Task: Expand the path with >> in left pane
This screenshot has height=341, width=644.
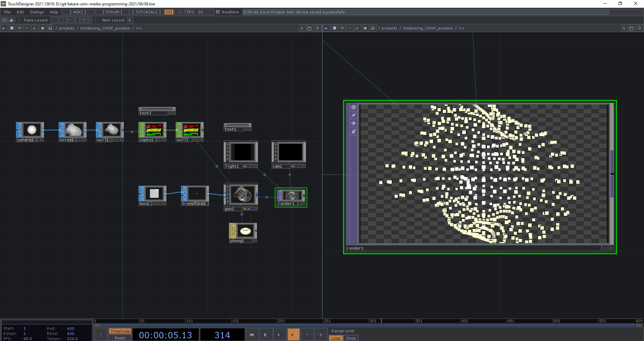Action: click(139, 28)
